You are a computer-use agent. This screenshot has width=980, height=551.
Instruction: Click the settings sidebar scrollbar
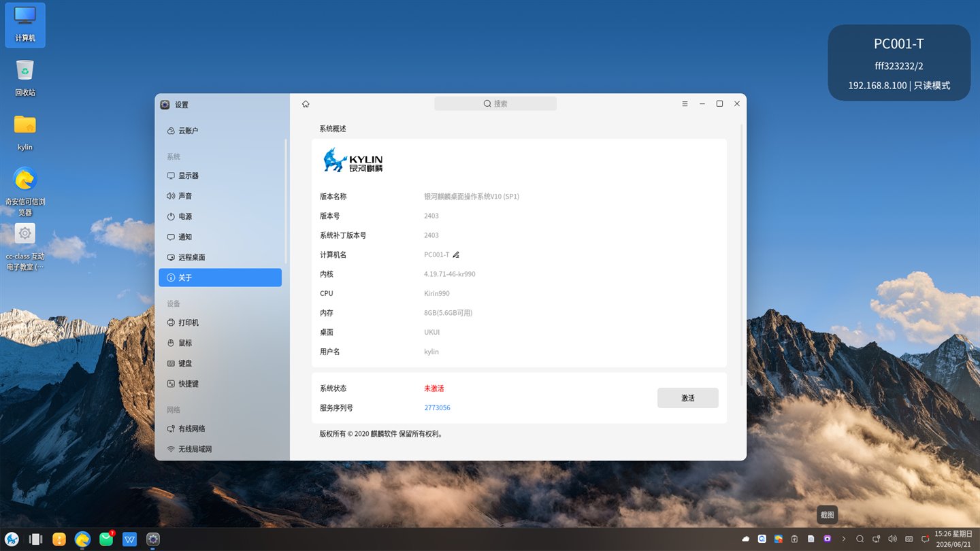[x=286, y=201]
